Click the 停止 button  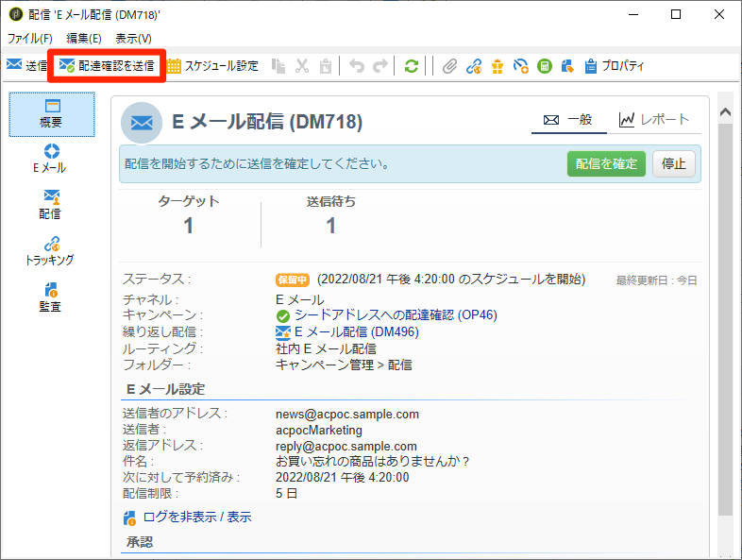pyautogui.click(x=674, y=163)
